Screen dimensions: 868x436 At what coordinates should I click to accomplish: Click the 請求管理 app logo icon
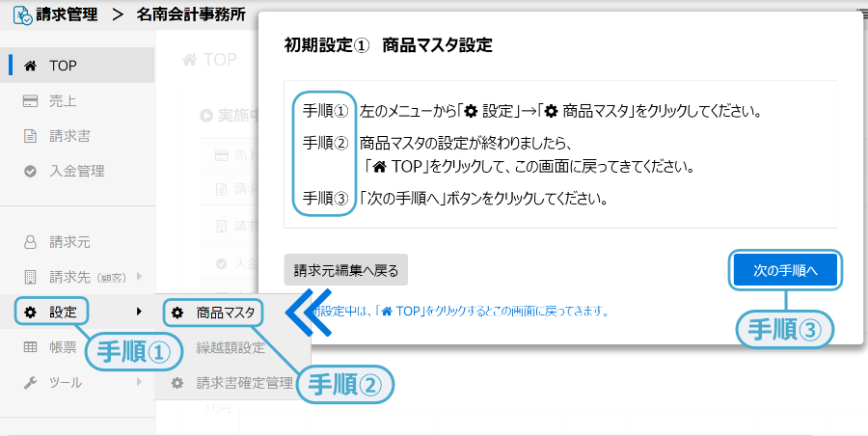(x=21, y=15)
